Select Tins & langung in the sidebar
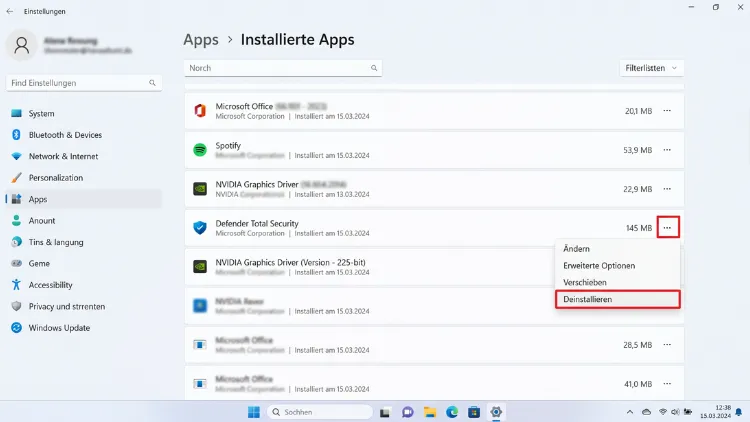 tap(84, 242)
